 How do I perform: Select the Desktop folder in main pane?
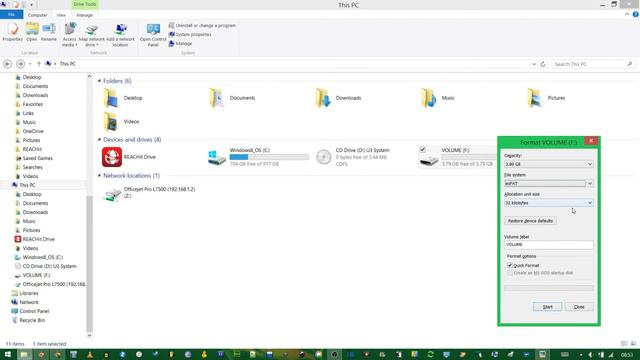pyautogui.click(x=123, y=98)
